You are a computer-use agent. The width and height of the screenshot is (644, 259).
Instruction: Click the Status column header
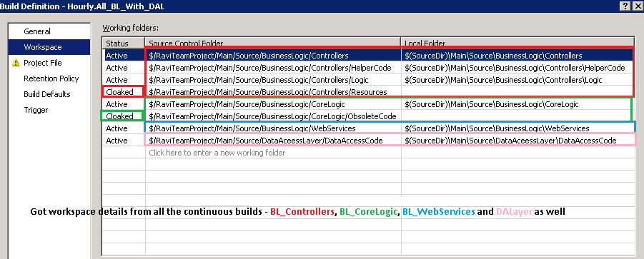(123, 44)
